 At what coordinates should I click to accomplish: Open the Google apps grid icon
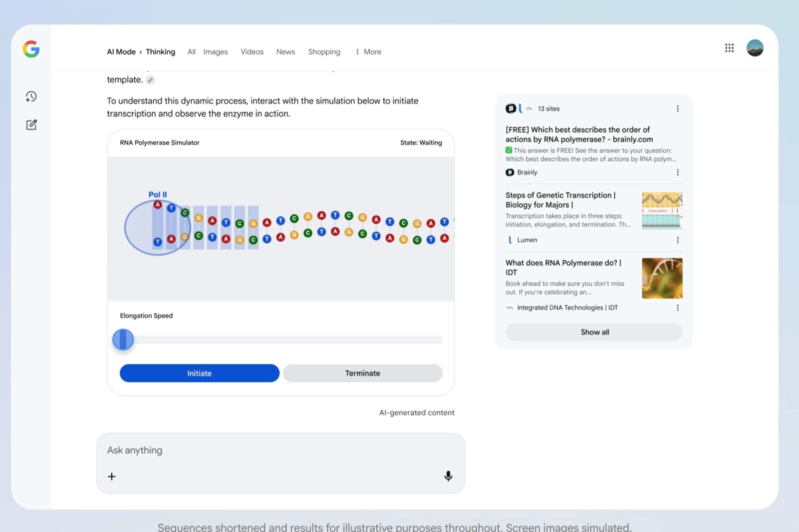pyautogui.click(x=729, y=48)
